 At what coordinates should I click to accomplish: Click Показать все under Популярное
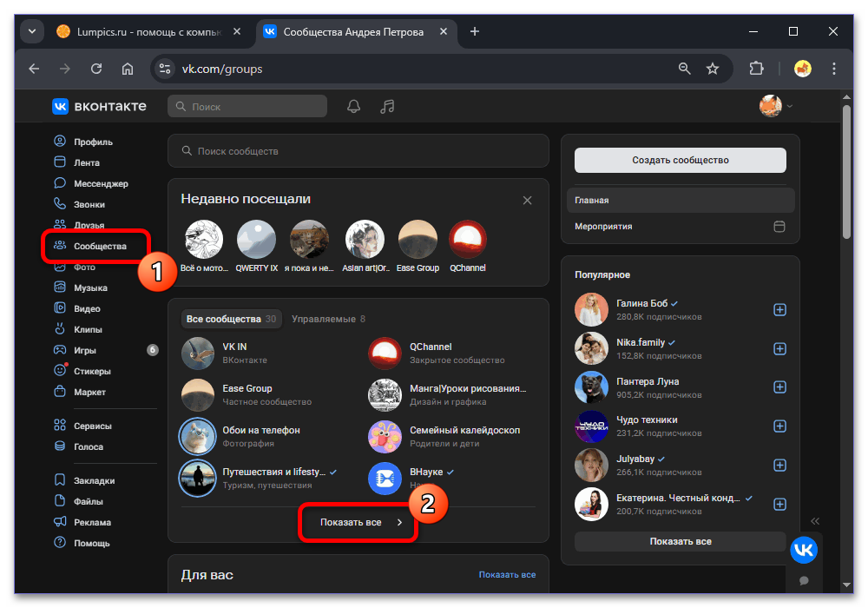click(681, 541)
